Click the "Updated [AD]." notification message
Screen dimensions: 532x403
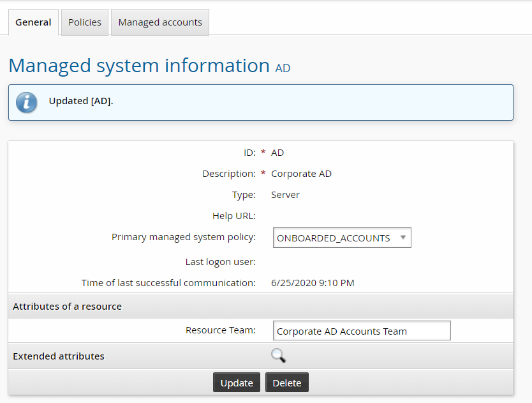[81, 102]
